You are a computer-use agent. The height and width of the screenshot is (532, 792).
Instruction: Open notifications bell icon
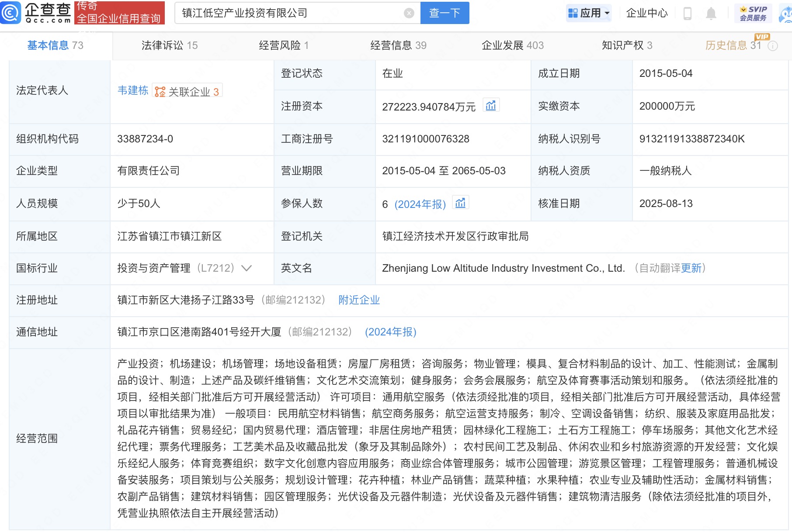711,14
